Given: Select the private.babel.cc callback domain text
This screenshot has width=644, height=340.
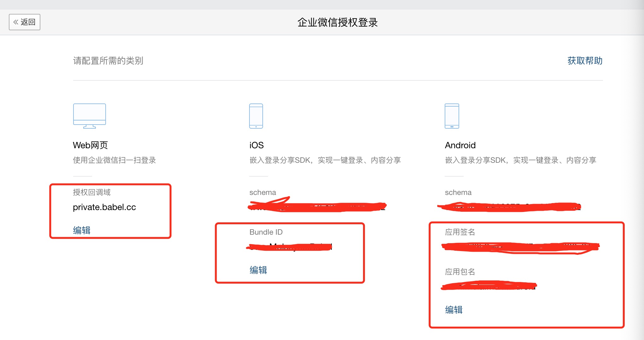Looking at the screenshot, I should point(104,207).
